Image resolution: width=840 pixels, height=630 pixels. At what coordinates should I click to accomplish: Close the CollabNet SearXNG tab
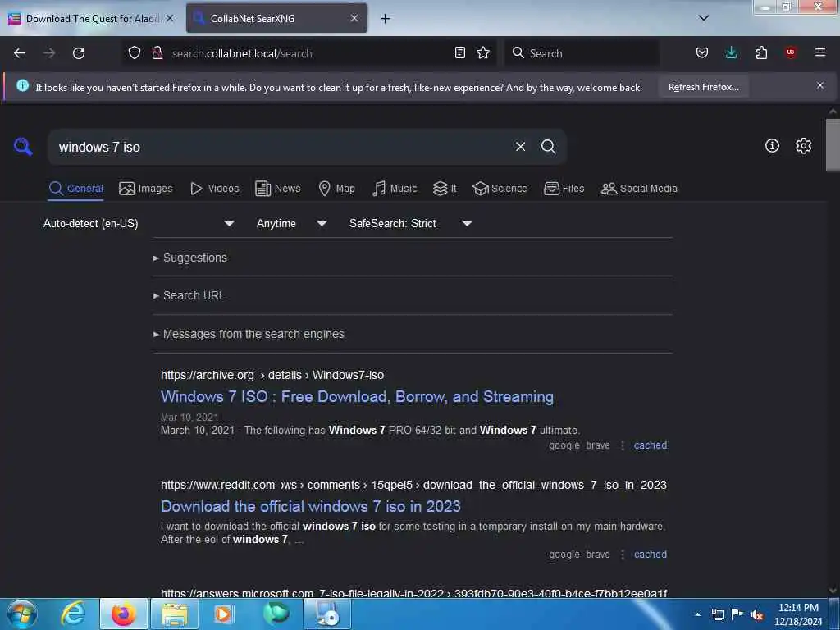click(354, 18)
